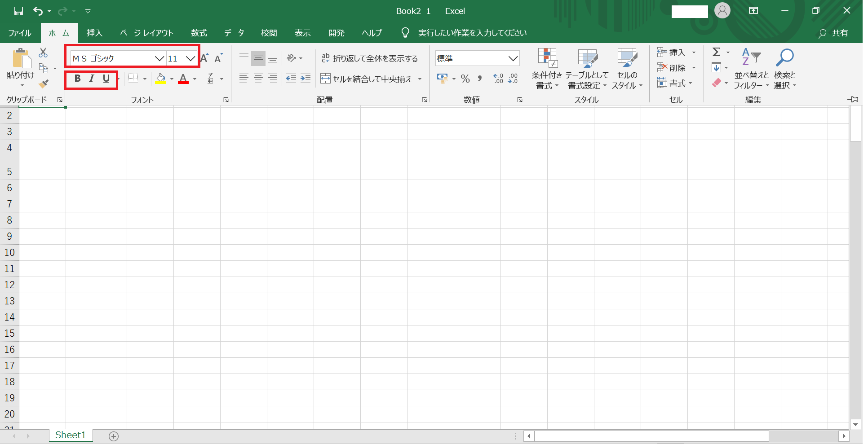Click the 実行したい作業を入力してください search box

coord(472,33)
